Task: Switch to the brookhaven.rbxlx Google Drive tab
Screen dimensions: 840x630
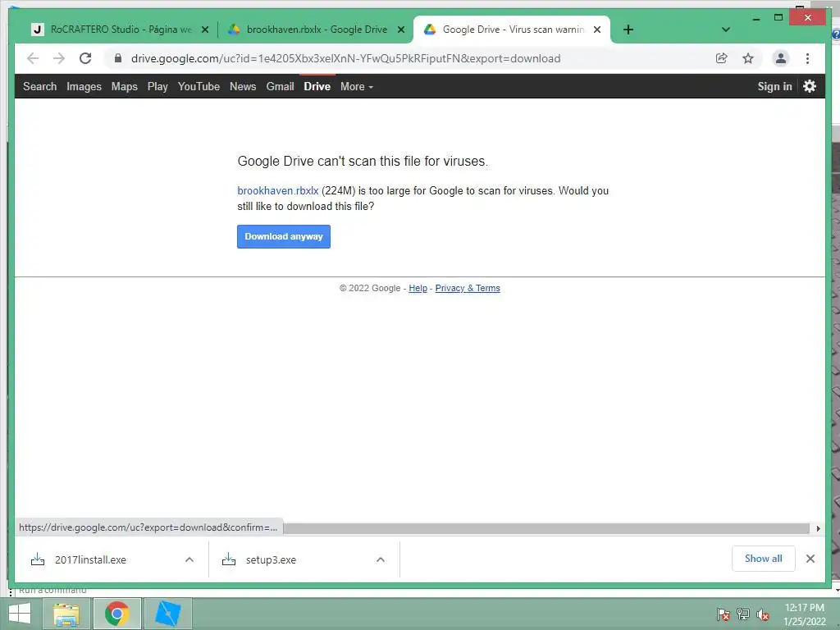Action: point(317,30)
